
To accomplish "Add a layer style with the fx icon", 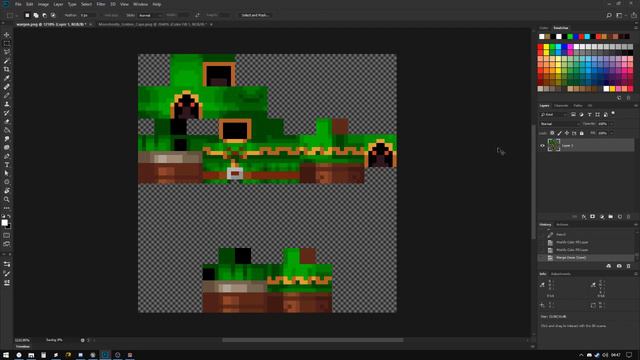I will 584,217.
